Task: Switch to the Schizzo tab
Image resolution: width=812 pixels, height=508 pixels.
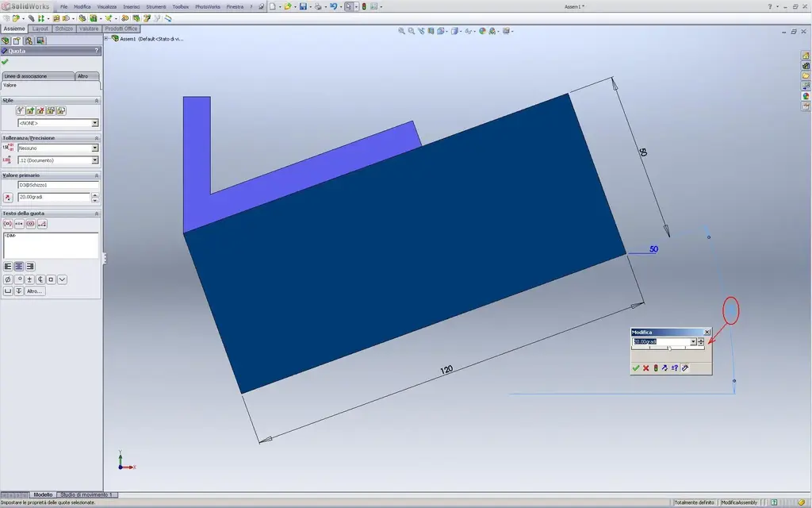Action: 63,29
